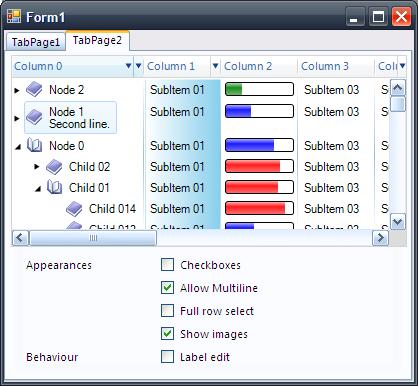Screen dimensions: 418x386
Task: Click the Column 3 header
Action: tap(336, 66)
